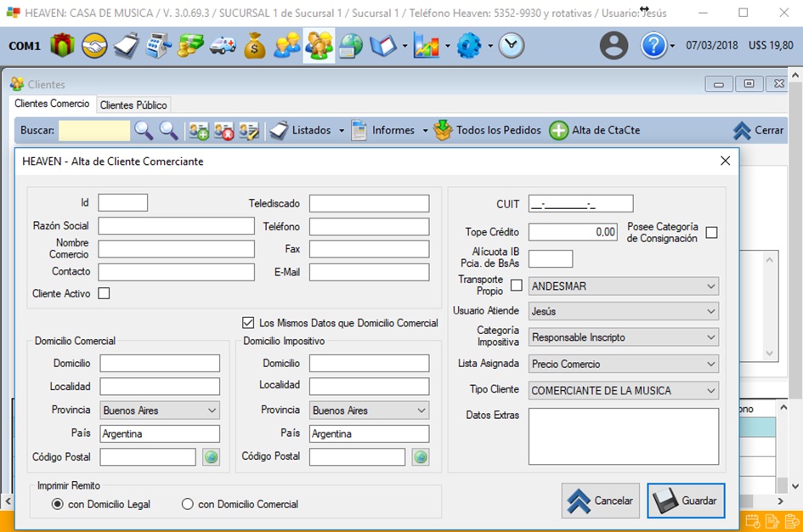Check the Transporte Propio checkbox

coord(517,286)
